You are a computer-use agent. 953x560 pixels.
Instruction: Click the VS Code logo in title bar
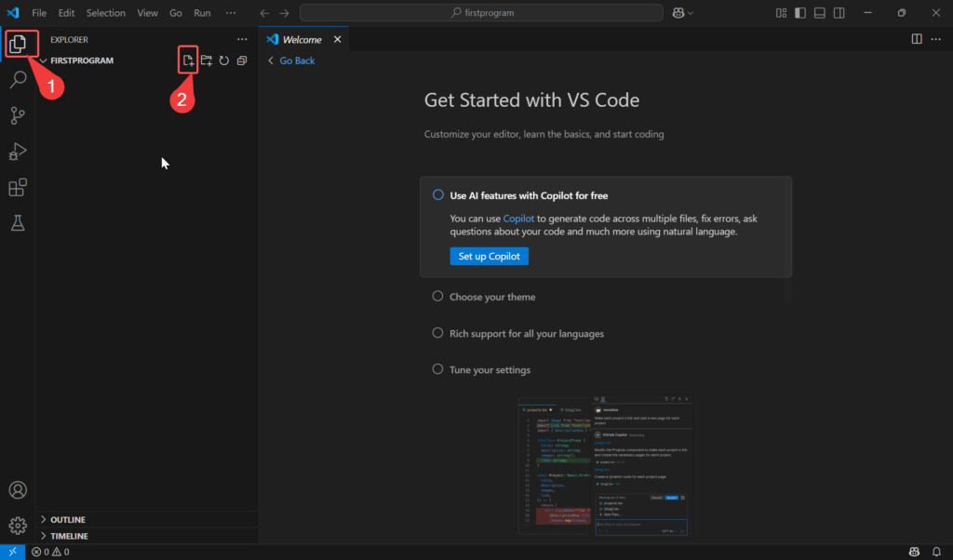(13, 13)
